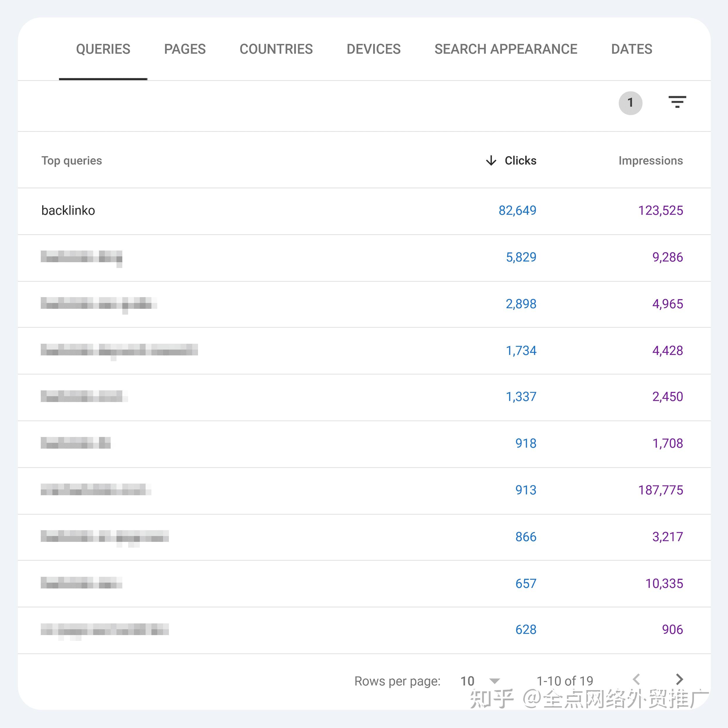Click the Rows per page label
728x728 pixels.
point(397,681)
